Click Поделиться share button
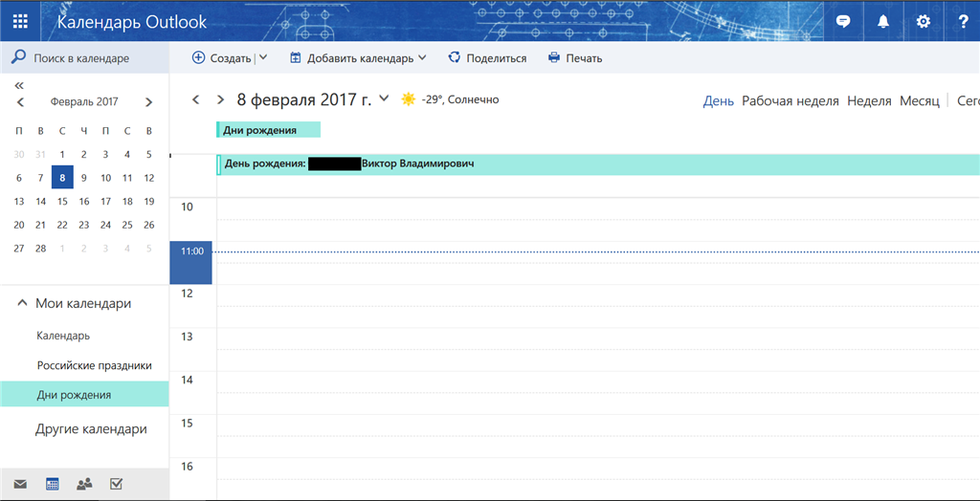 (487, 58)
